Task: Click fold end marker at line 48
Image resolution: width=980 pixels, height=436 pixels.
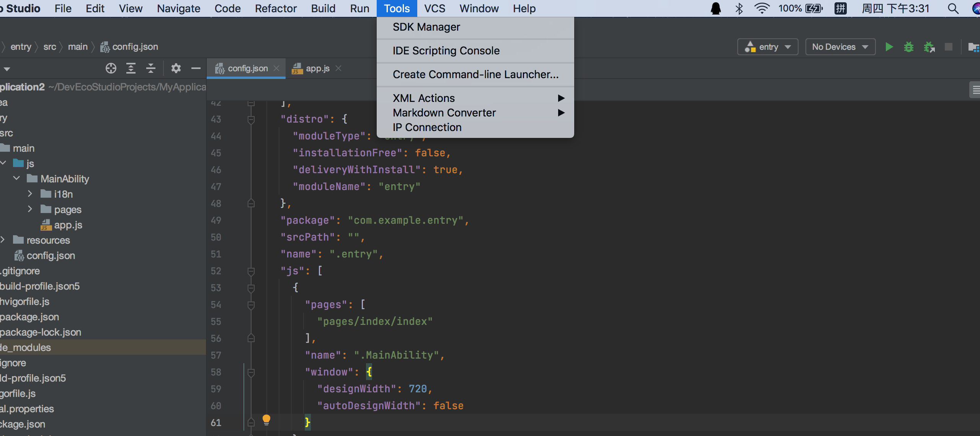Action: 251,203
